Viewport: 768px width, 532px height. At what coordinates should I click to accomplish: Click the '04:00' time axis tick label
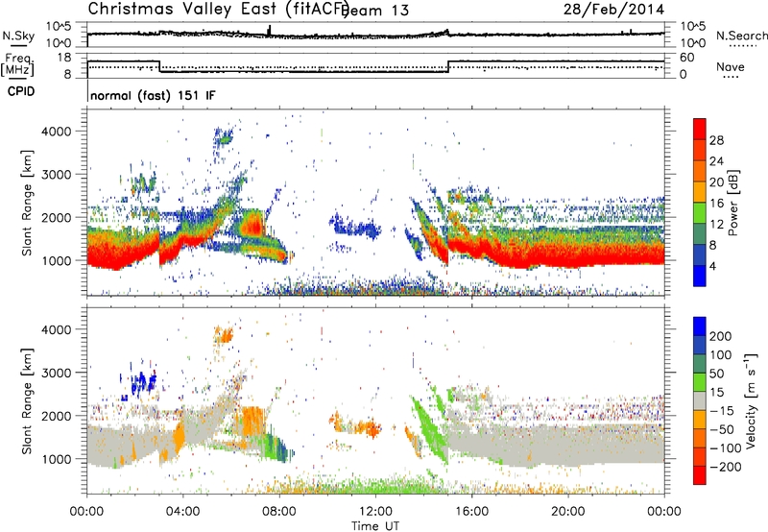[182, 512]
